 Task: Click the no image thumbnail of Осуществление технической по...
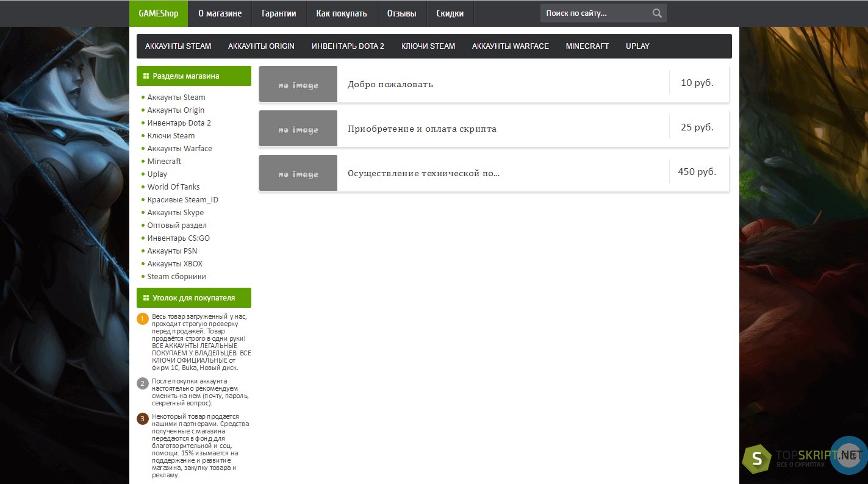point(298,173)
